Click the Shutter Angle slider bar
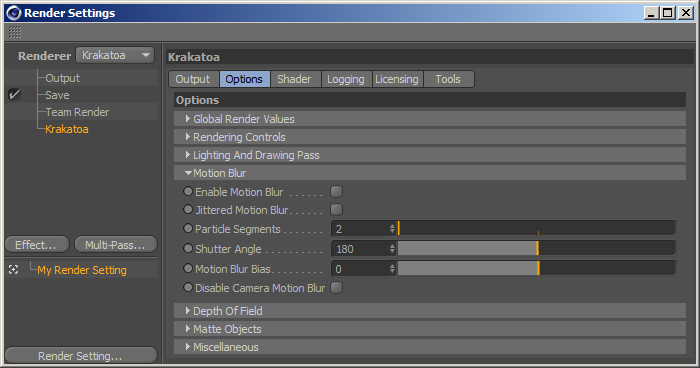700x368 pixels. tap(537, 248)
